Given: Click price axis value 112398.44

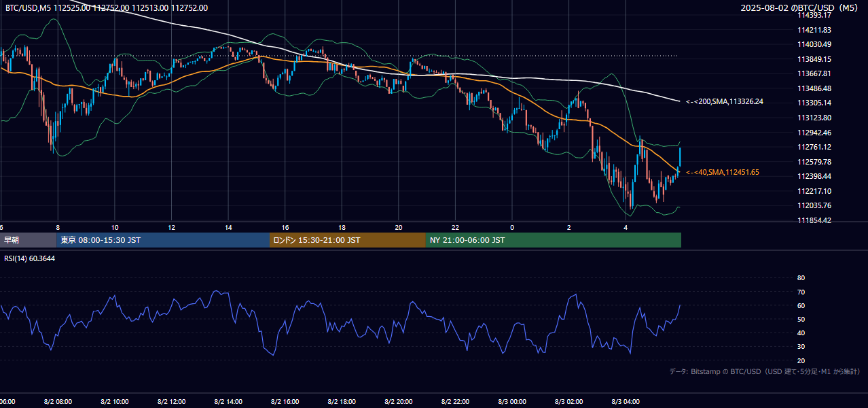Looking at the screenshot, I should point(814,176).
